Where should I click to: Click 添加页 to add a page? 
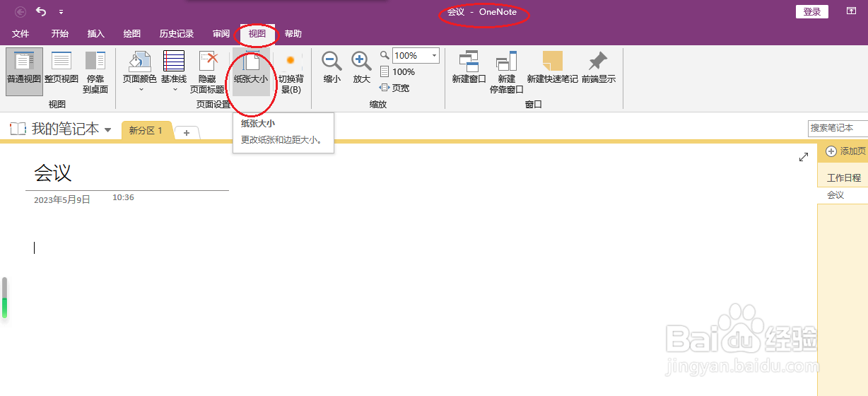pyautogui.click(x=845, y=151)
